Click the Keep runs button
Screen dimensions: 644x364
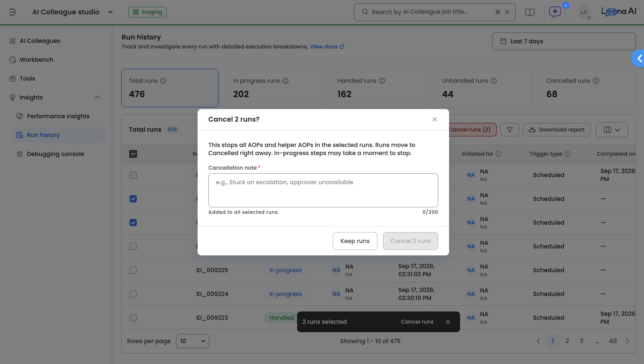coord(355,241)
